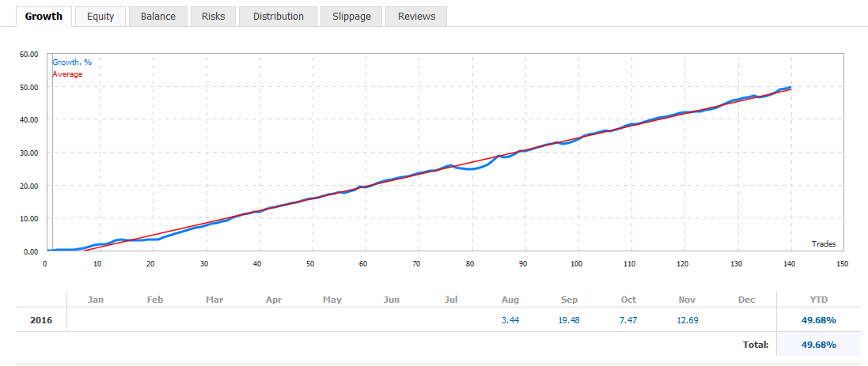This screenshot has width=868, height=366.
Task: Click the growth line's end point at trade 140
Action: tap(790, 88)
